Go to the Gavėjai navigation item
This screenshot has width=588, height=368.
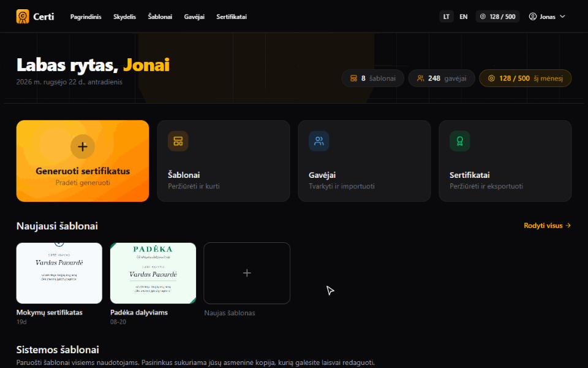tap(194, 17)
